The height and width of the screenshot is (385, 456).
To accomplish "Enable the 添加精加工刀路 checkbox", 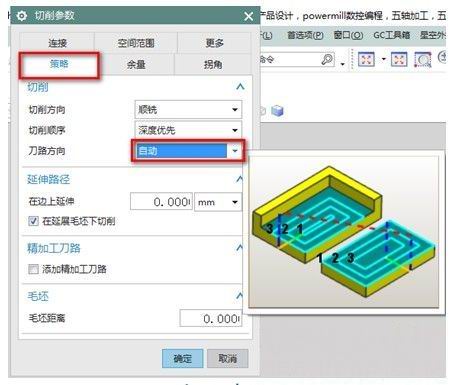I will click(33, 269).
